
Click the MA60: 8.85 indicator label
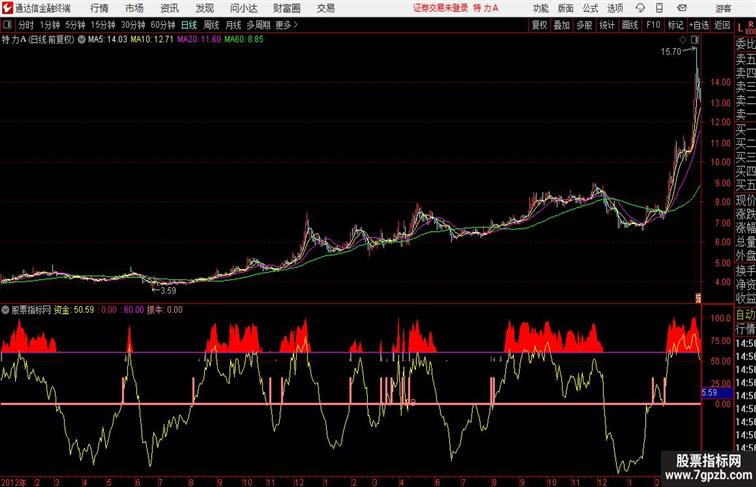pyautogui.click(x=244, y=40)
